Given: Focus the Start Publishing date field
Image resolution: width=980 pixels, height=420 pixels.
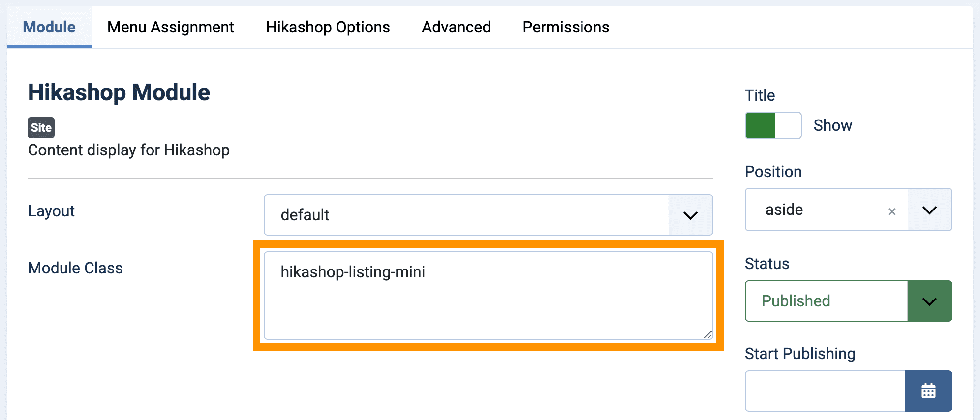Looking at the screenshot, I should (x=825, y=391).
